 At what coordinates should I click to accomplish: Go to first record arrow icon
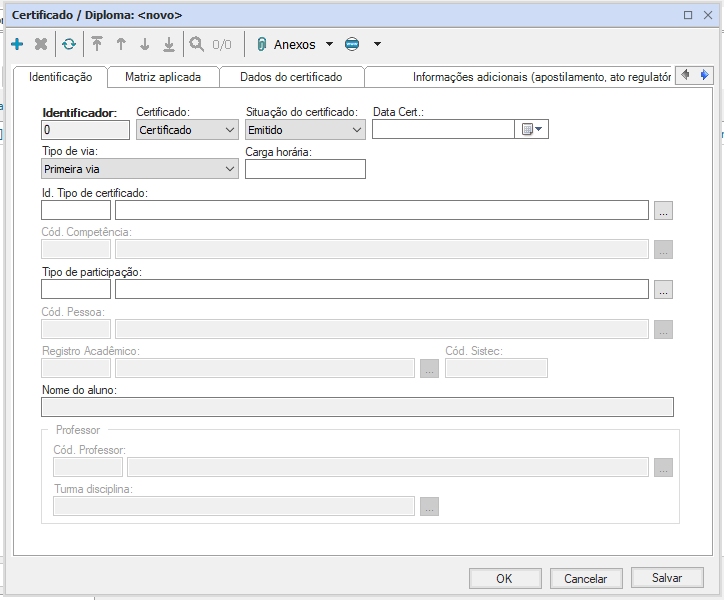[x=97, y=44]
